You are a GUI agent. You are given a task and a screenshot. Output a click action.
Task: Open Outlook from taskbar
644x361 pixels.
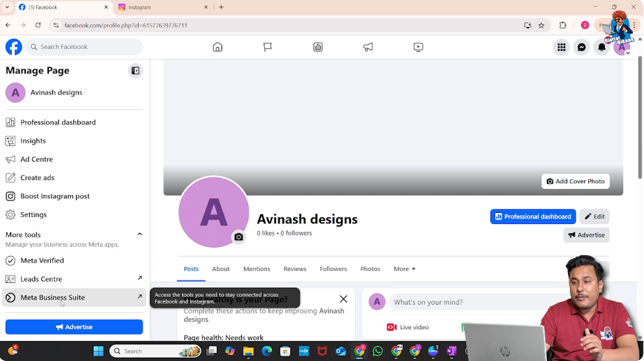click(341, 351)
